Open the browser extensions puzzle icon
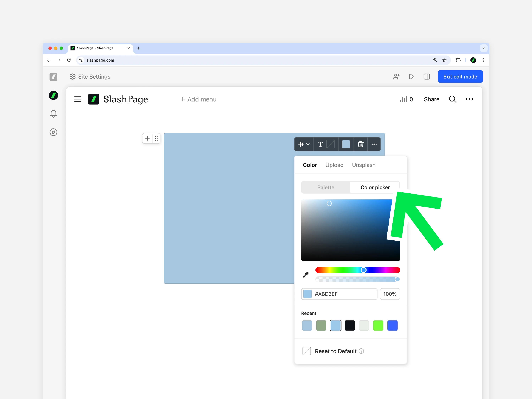Viewport: 532px width, 399px height. pyautogui.click(x=458, y=60)
